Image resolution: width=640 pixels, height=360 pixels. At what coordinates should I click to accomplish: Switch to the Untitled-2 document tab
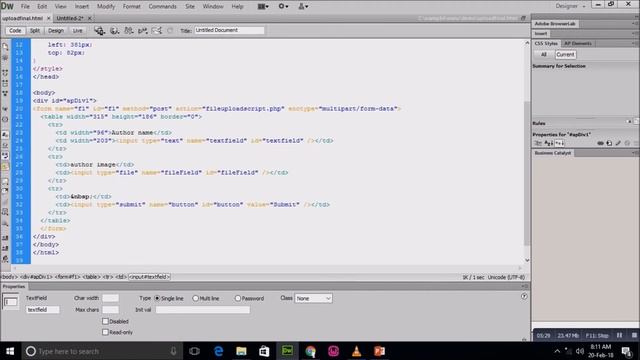pyautogui.click(x=69, y=18)
